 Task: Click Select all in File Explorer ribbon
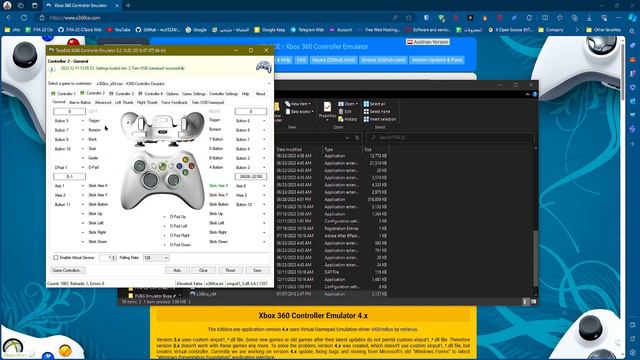(374, 104)
